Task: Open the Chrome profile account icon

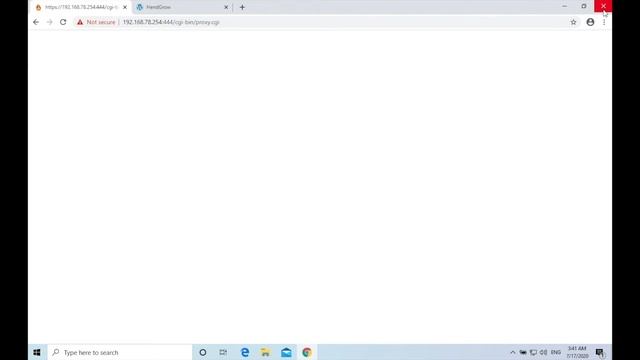Action: click(590, 22)
